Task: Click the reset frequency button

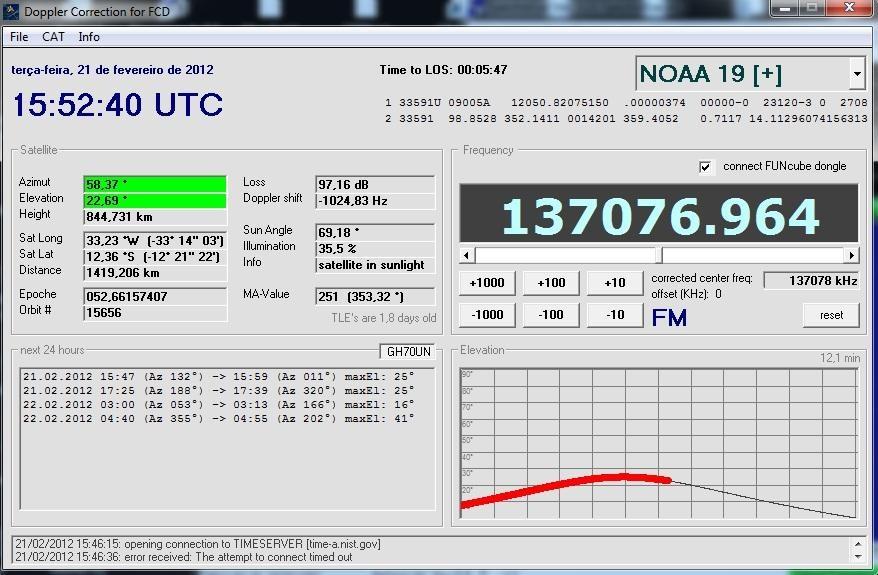Action: point(831,315)
